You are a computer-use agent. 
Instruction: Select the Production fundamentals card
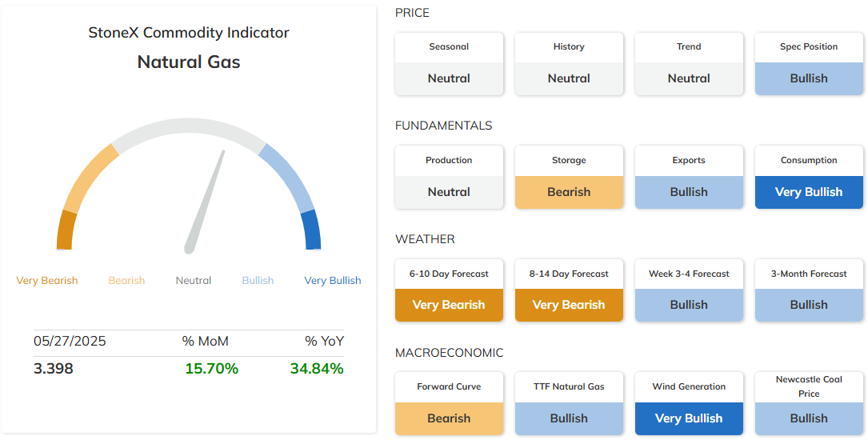pos(449,177)
